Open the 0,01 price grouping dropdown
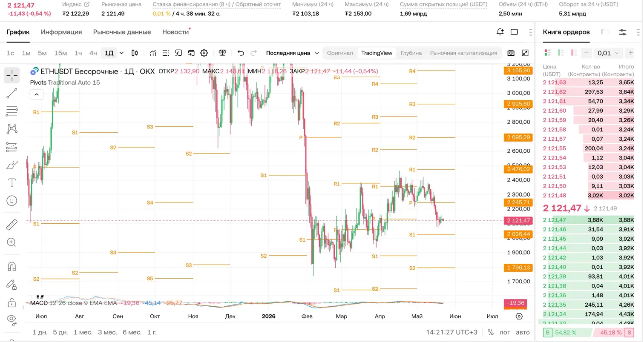This screenshot has width=644, height=342. [609, 53]
